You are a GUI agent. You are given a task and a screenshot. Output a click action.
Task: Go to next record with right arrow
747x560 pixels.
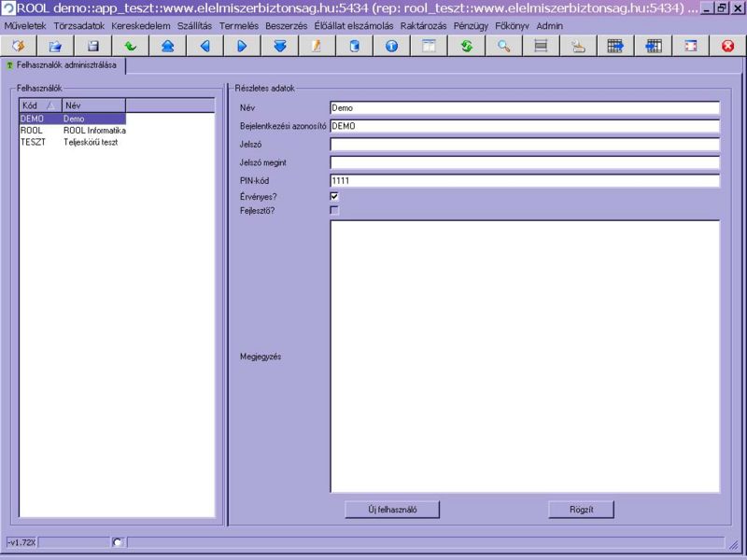click(x=242, y=46)
